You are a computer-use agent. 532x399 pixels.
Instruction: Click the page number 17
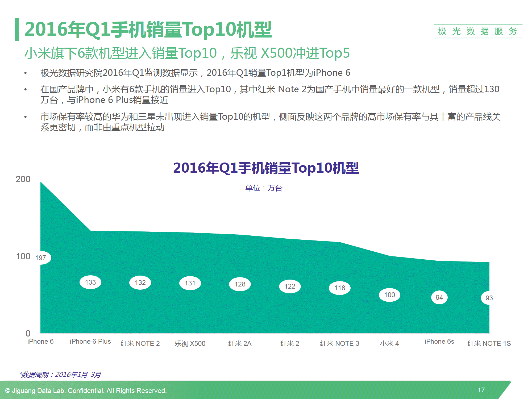[481, 390]
